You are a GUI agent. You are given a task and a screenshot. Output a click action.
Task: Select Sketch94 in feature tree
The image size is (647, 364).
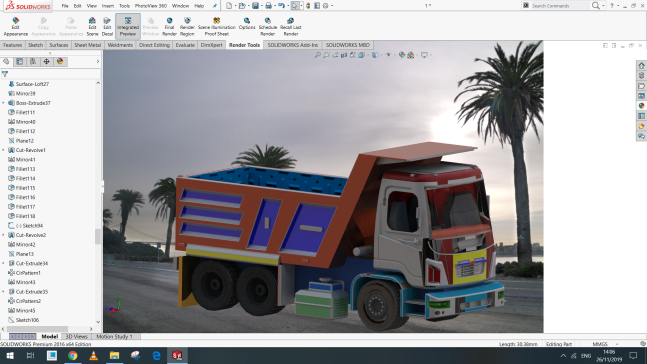pos(32,226)
